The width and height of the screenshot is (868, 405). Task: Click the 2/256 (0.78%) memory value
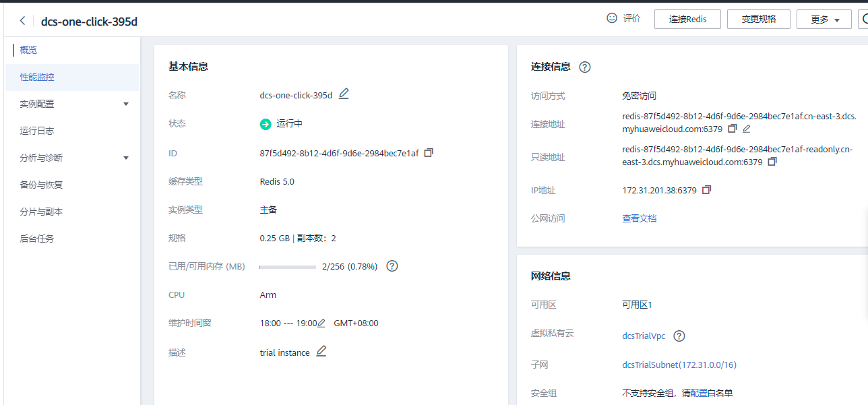pos(350,266)
